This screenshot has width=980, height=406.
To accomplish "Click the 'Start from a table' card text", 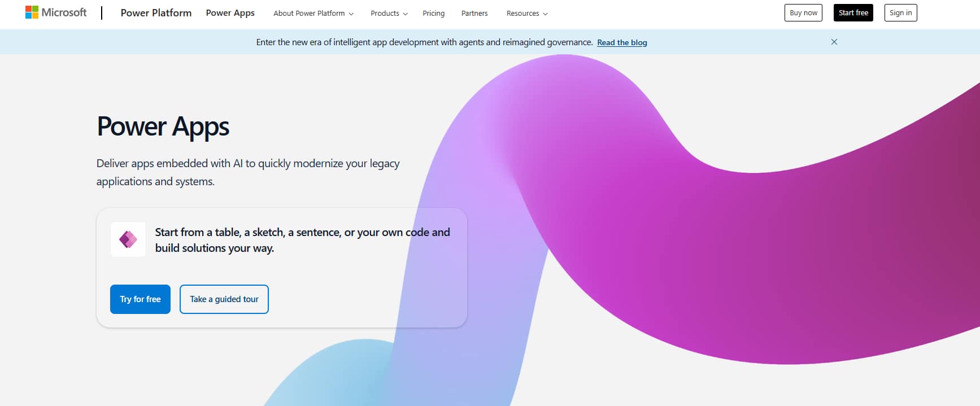I will click(302, 240).
